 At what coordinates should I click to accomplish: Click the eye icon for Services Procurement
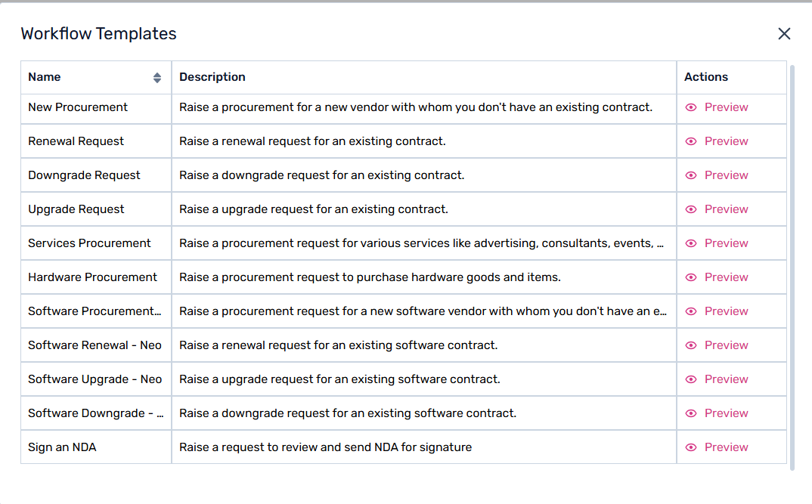691,243
